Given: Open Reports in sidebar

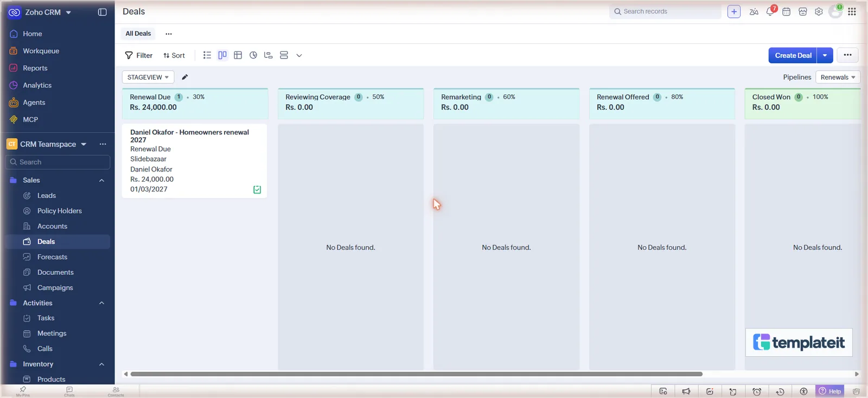Looking at the screenshot, I should click(35, 68).
